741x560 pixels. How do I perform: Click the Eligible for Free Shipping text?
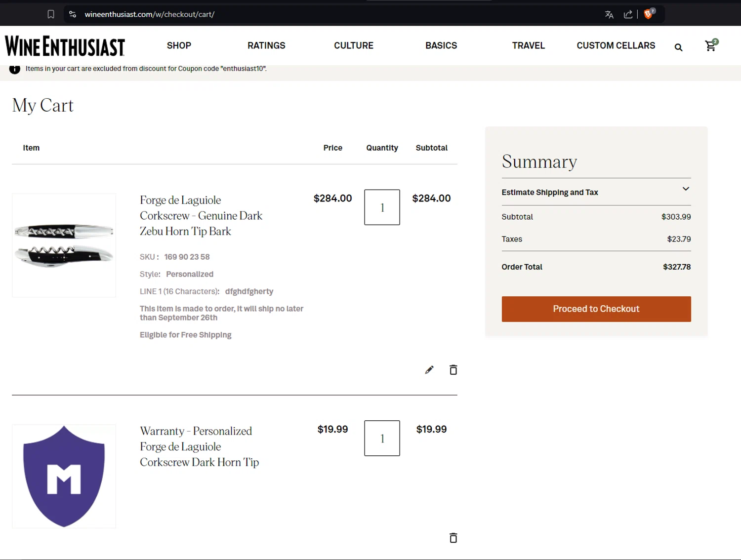click(x=185, y=335)
